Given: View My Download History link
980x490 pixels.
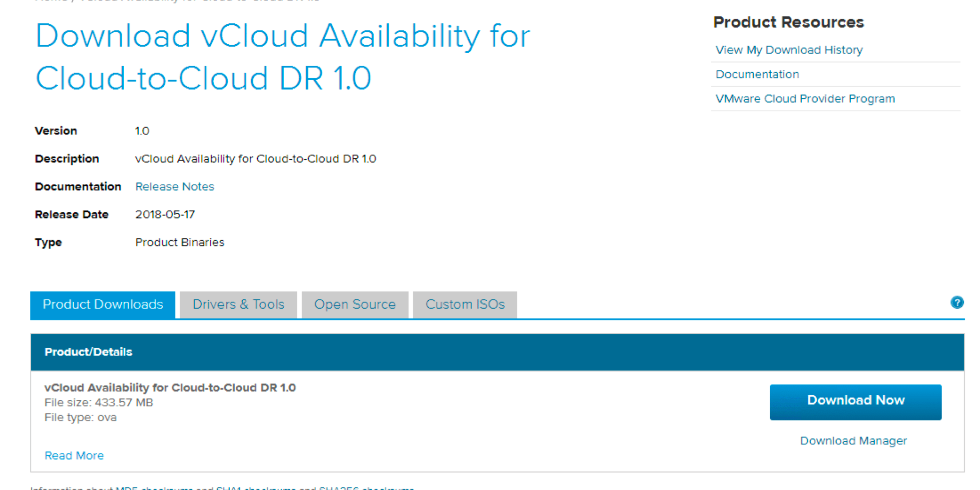Looking at the screenshot, I should point(789,50).
